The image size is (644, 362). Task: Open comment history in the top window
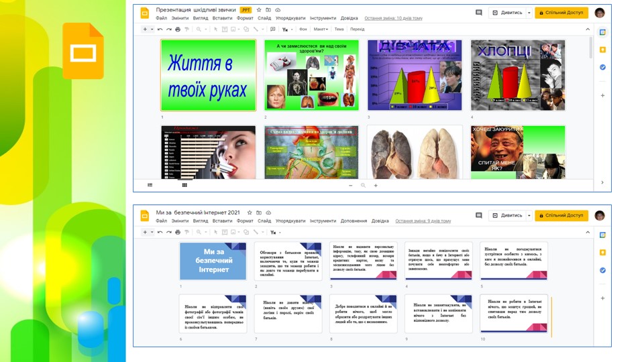(x=478, y=13)
